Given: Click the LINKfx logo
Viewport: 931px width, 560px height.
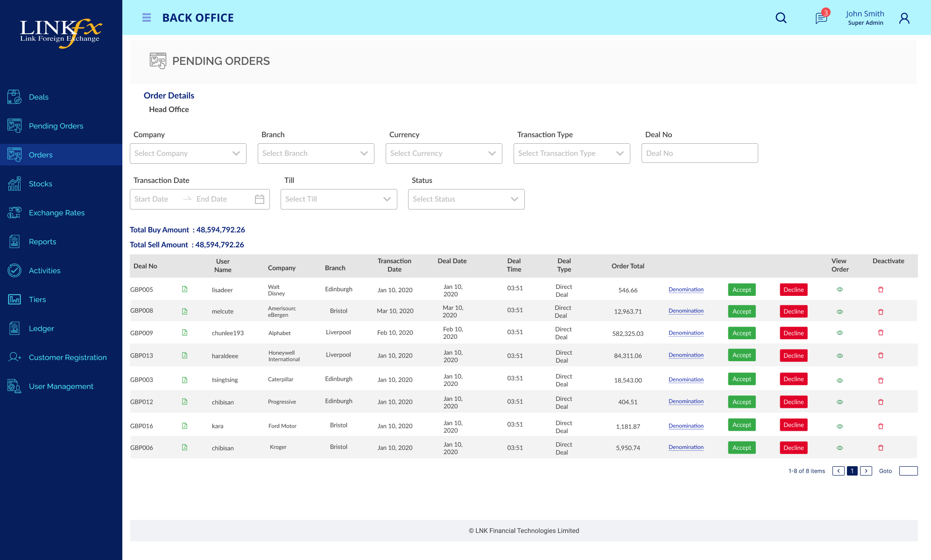Looking at the screenshot, I should pos(60,33).
